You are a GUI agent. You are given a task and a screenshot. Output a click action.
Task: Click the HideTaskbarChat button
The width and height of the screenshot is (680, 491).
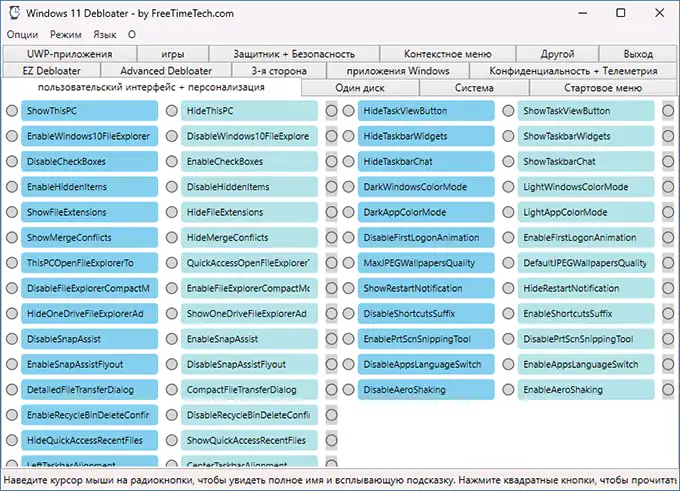click(x=426, y=161)
